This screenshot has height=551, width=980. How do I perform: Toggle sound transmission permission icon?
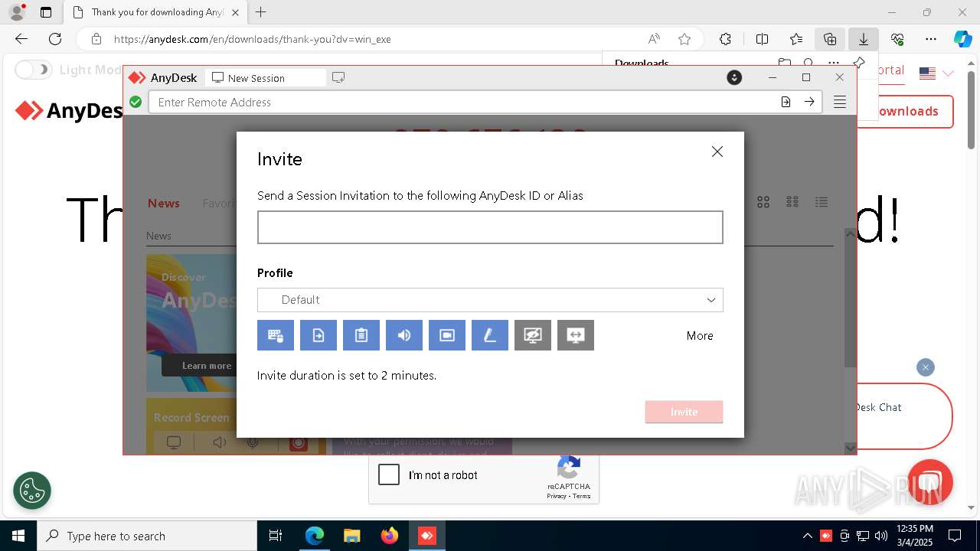(x=404, y=335)
